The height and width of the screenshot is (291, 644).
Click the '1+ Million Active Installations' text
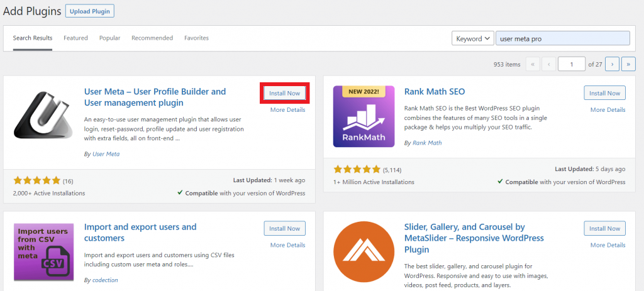374,182
